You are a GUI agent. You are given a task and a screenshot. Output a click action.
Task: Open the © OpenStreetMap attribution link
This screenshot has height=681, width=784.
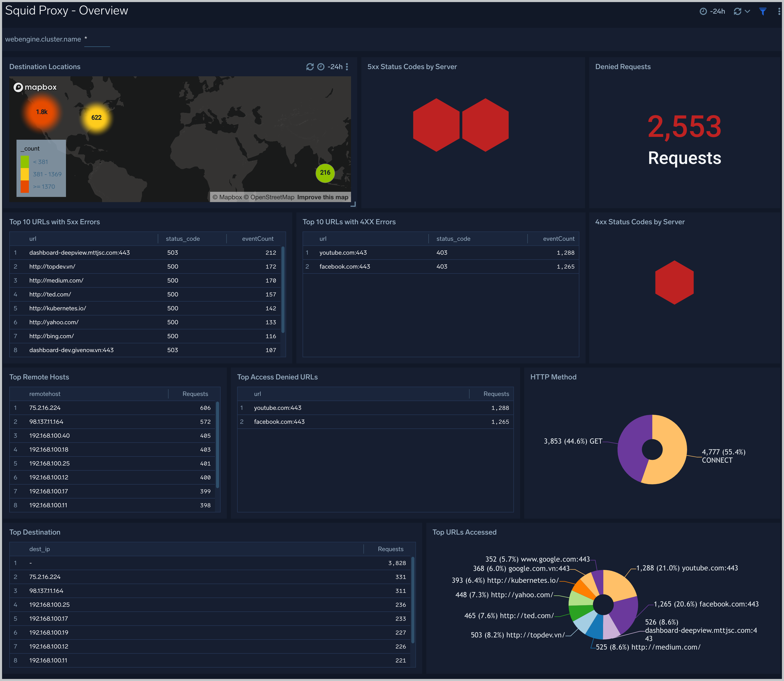[x=269, y=197]
